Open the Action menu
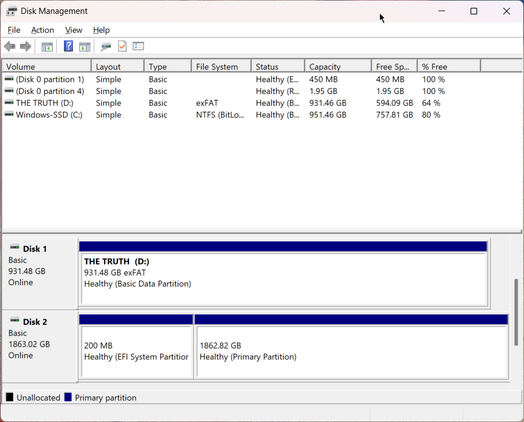 coord(42,30)
